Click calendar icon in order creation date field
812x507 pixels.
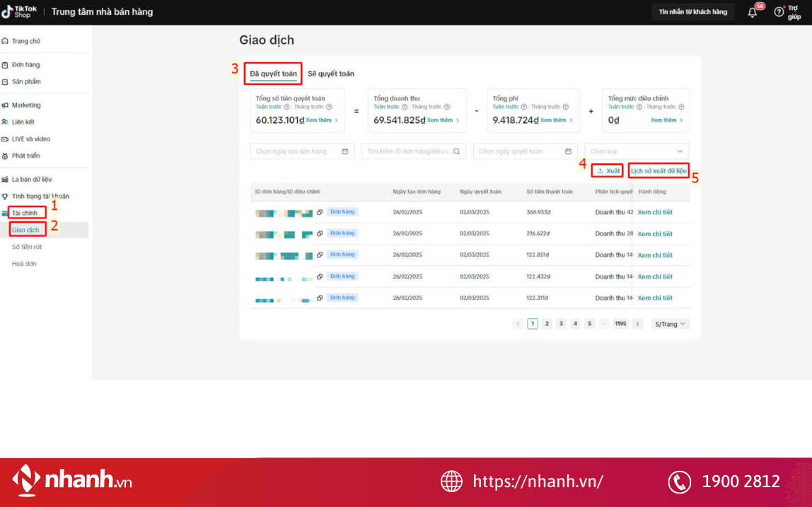345,151
